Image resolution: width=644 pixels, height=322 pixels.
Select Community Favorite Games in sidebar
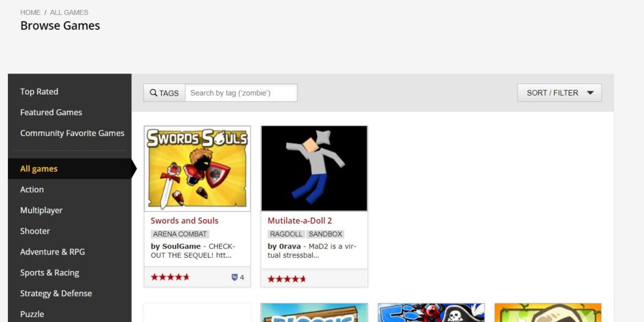click(x=72, y=133)
